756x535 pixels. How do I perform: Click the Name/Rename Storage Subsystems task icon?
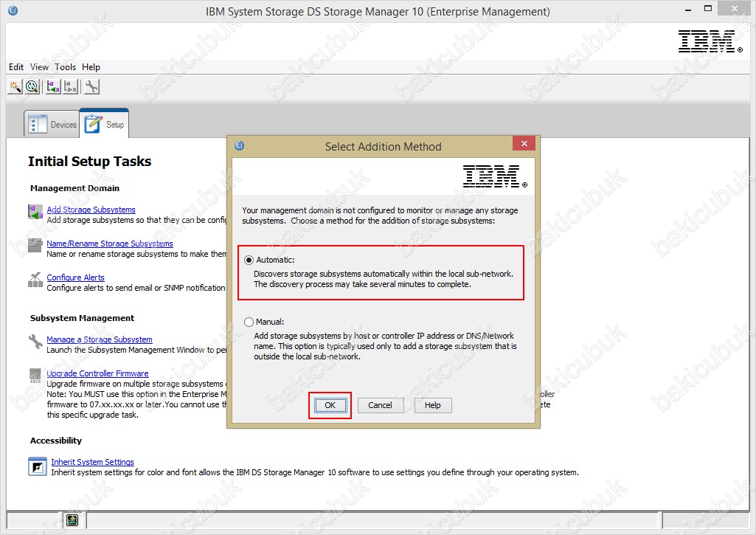click(x=35, y=245)
